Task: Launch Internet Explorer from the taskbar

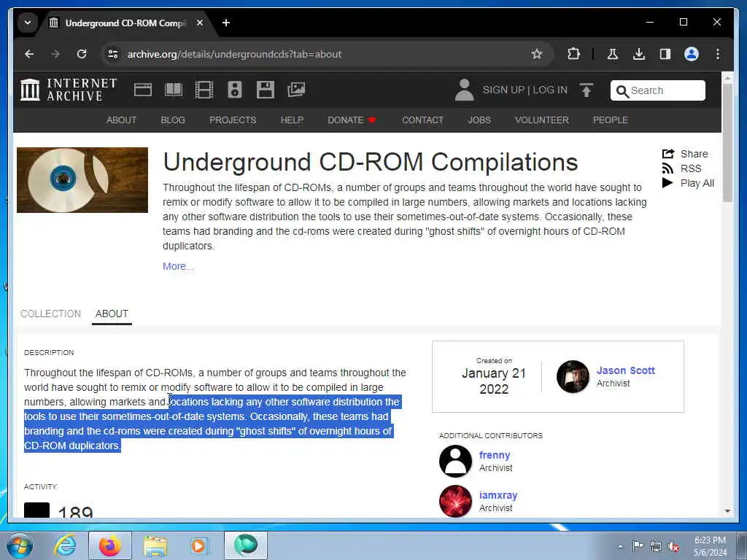Action: click(x=65, y=545)
